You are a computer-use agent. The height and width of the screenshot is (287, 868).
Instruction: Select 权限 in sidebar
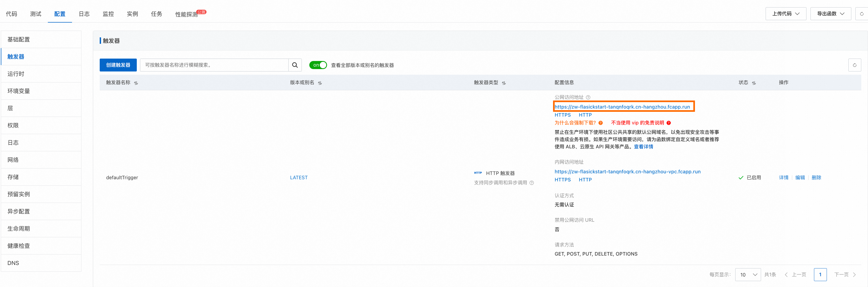[x=41, y=125]
